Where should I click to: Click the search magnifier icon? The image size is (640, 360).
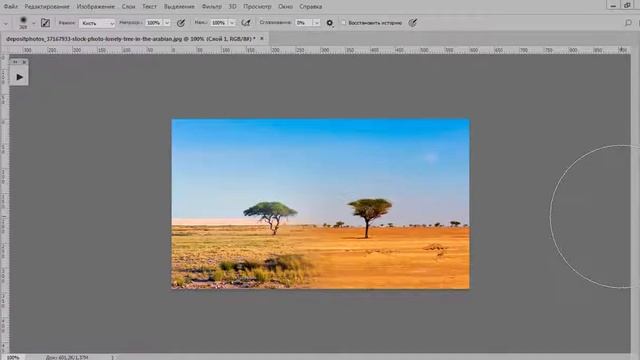tap(628, 23)
